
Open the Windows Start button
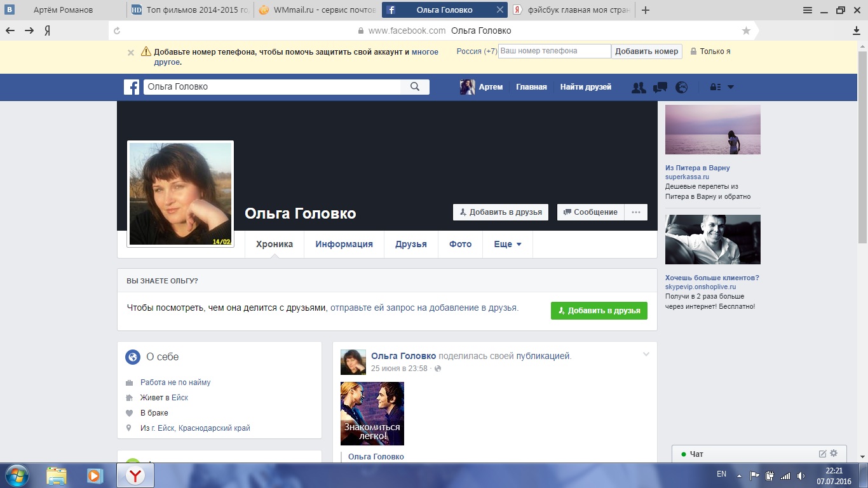17,475
